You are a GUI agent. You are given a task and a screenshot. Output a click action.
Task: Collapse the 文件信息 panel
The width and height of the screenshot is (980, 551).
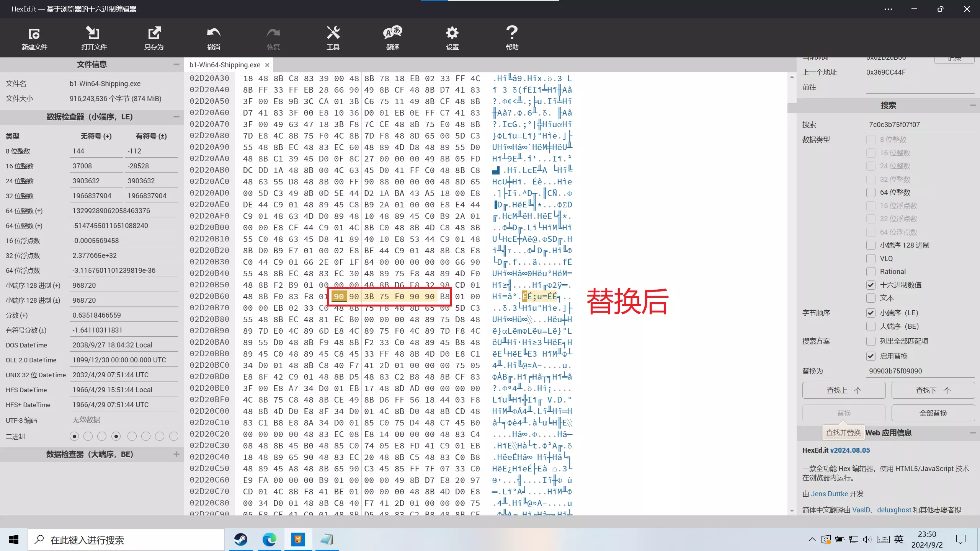(176, 64)
